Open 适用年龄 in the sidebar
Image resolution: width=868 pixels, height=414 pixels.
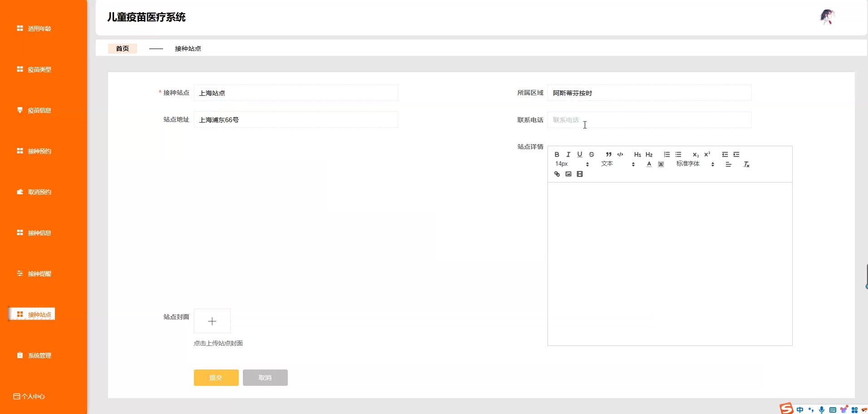(34, 29)
